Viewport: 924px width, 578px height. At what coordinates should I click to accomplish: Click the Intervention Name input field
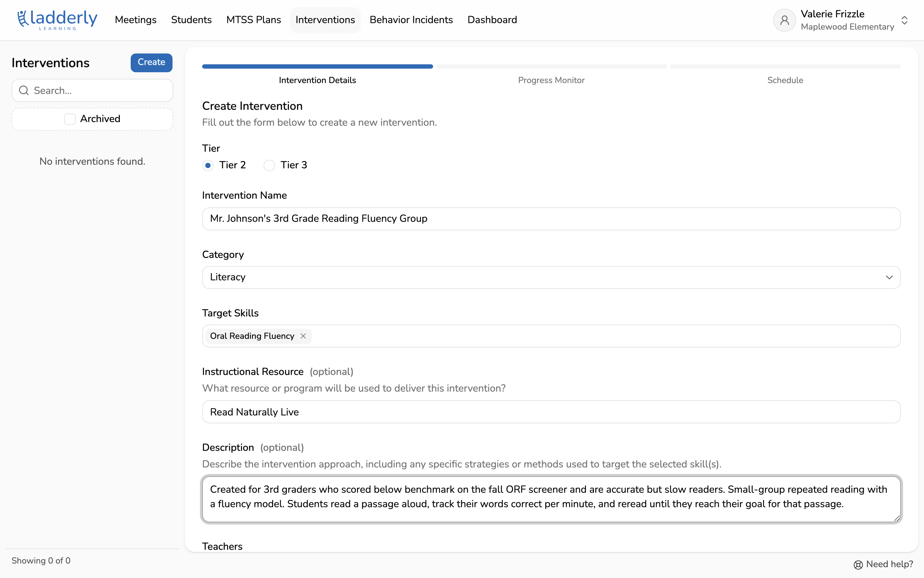tap(551, 219)
